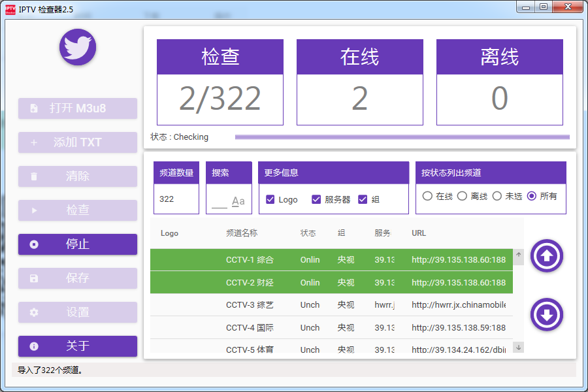Click the URL column header
This screenshot has width=588, height=392.
pos(419,233)
